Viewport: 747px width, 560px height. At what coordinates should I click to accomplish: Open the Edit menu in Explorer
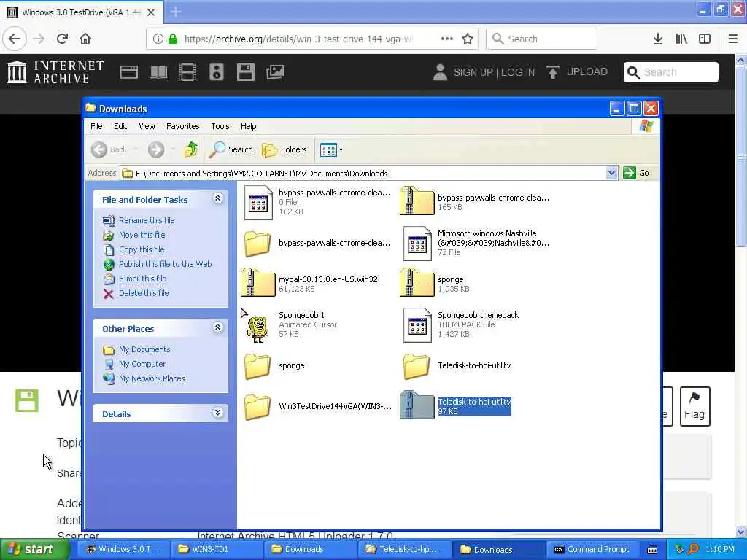pos(120,126)
